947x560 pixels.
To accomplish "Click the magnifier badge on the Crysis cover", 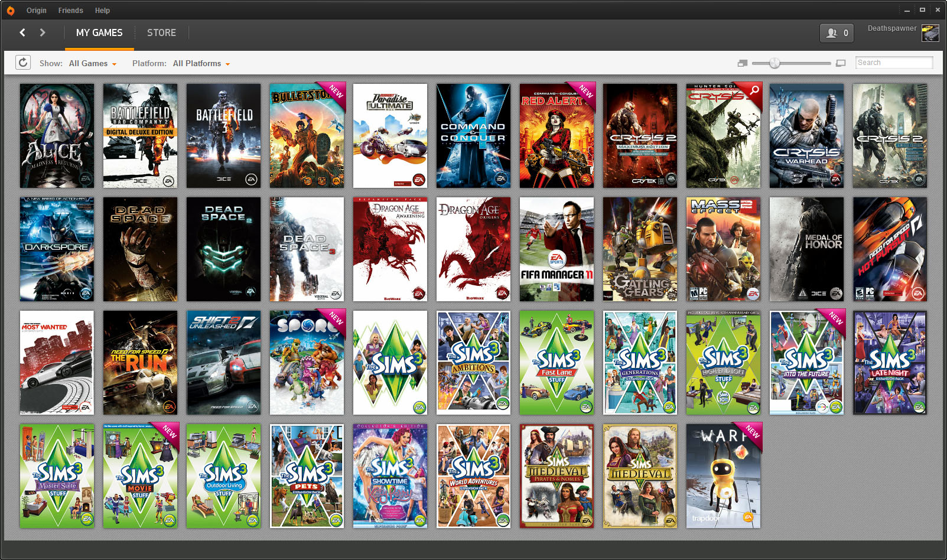I will [x=754, y=90].
